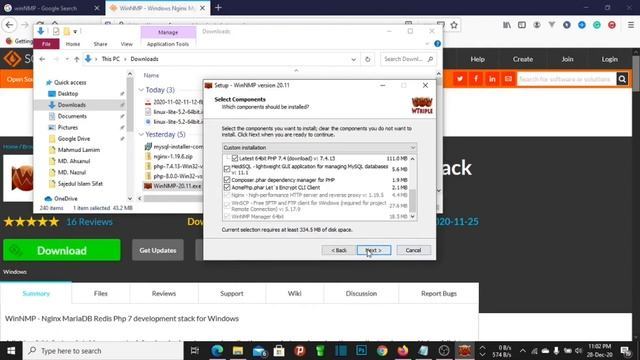
Task: Click the WinNMP setup taskbar icon
Action: [464, 351]
